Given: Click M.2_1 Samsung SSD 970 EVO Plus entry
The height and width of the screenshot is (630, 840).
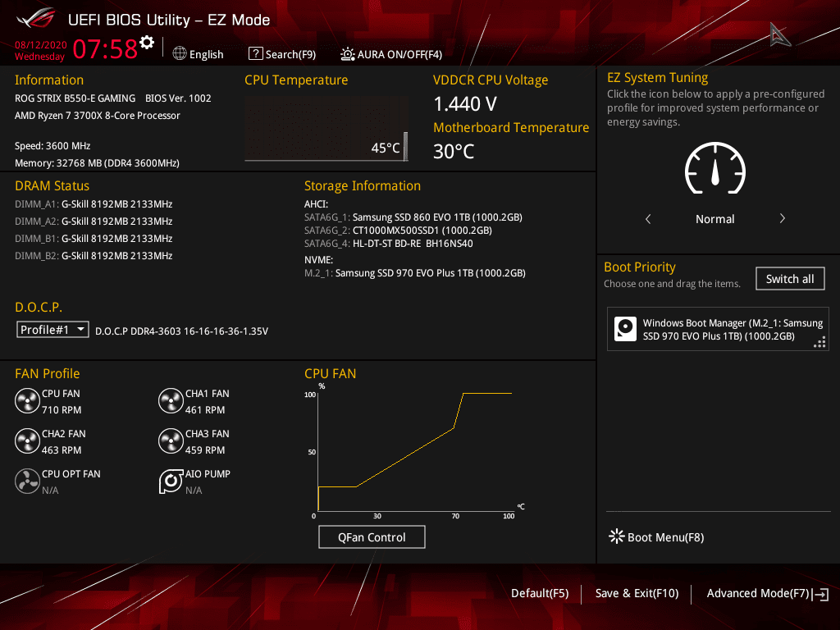Looking at the screenshot, I should [x=414, y=272].
